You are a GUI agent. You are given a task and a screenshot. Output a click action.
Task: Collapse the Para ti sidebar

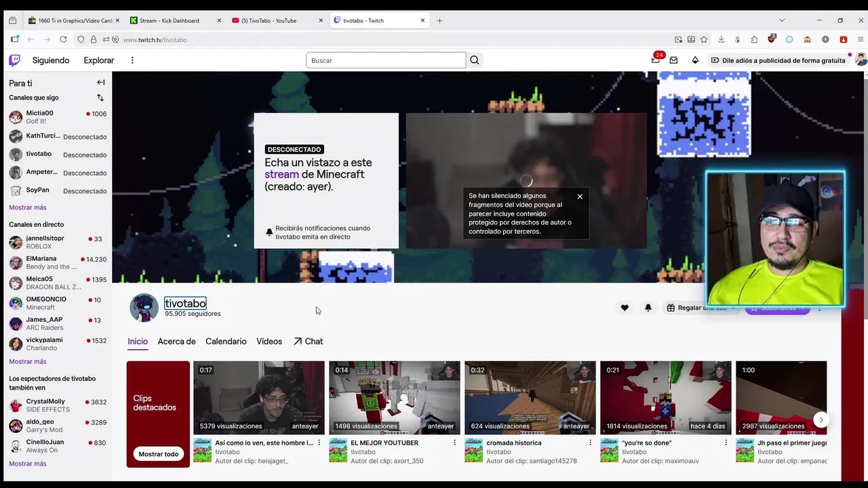click(x=100, y=83)
